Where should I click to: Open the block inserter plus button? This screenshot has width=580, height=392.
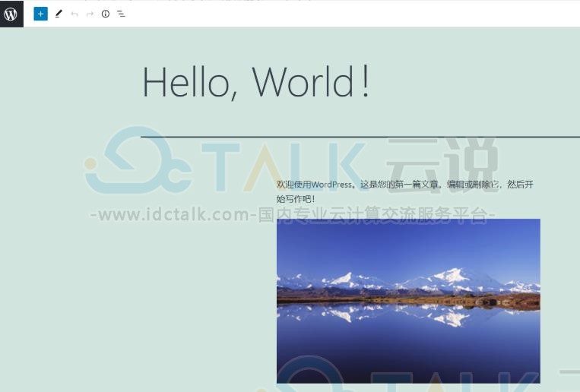coord(41,14)
